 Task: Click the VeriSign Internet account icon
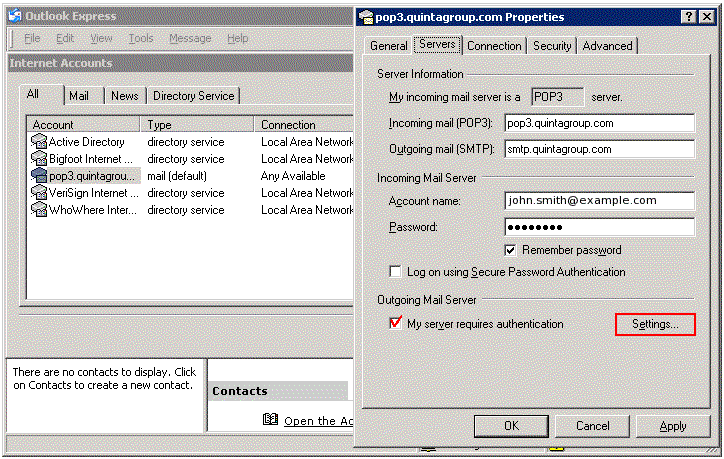[39, 193]
